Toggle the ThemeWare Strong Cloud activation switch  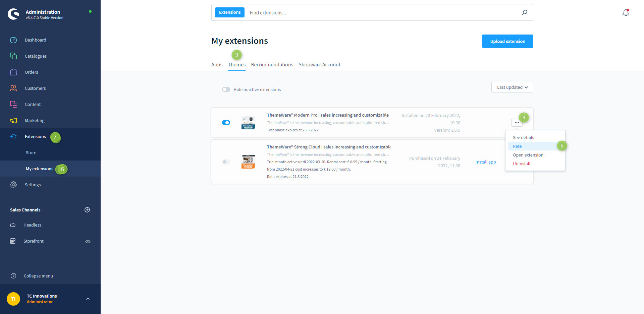click(x=226, y=162)
